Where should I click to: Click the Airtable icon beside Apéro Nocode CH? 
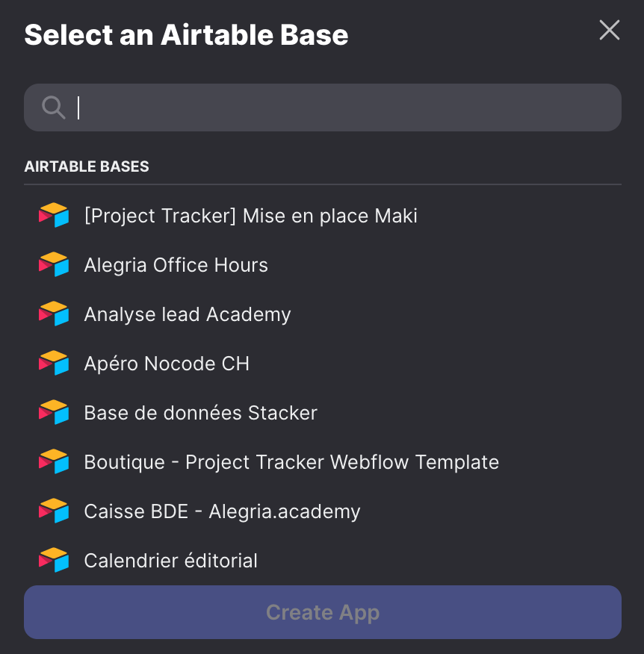54,362
